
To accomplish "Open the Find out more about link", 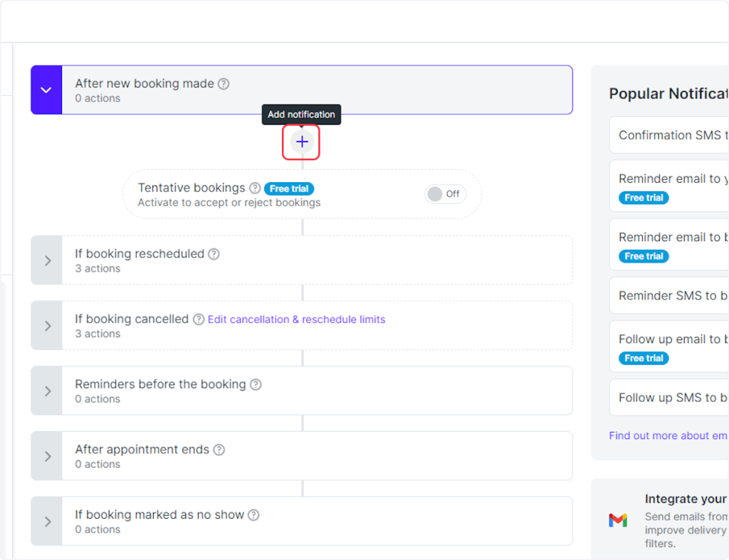I will (x=668, y=435).
